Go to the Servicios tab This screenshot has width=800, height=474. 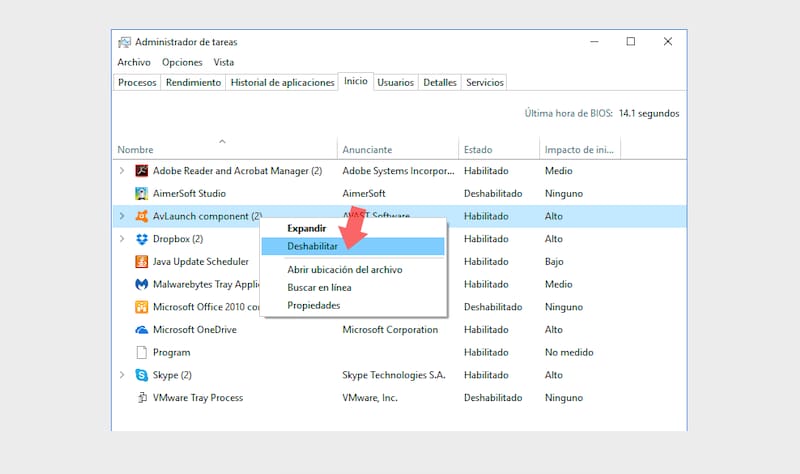click(485, 83)
